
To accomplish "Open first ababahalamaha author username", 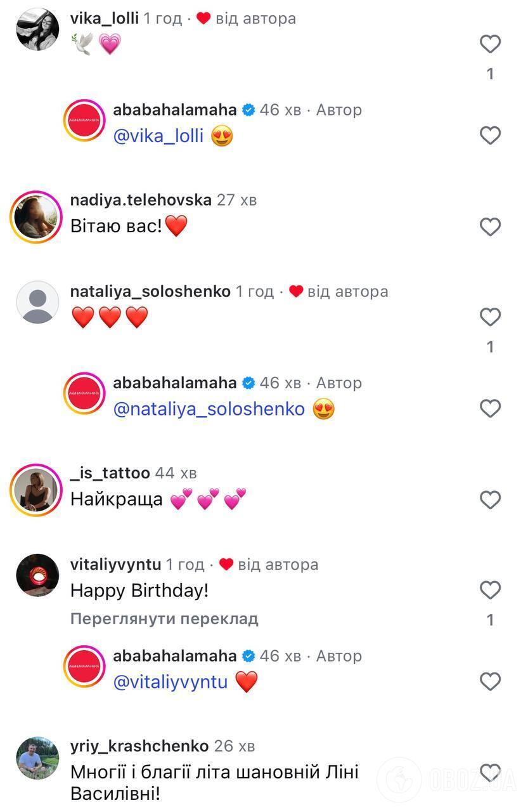I will click(175, 110).
